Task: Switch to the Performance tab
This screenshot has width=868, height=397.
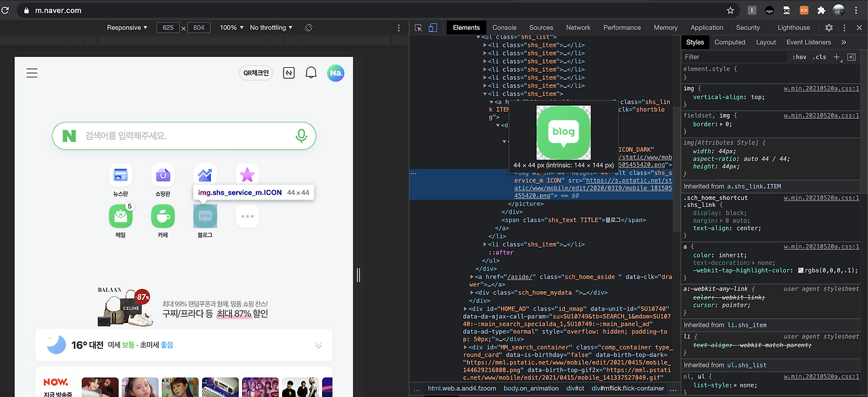Action: coord(622,28)
